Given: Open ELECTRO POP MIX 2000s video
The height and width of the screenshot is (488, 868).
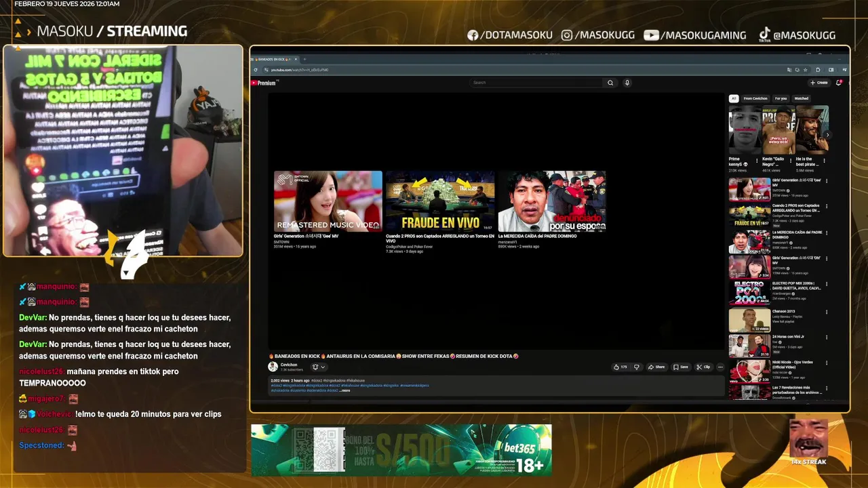Looking at the screenshot, I should (x=749, y=293).
